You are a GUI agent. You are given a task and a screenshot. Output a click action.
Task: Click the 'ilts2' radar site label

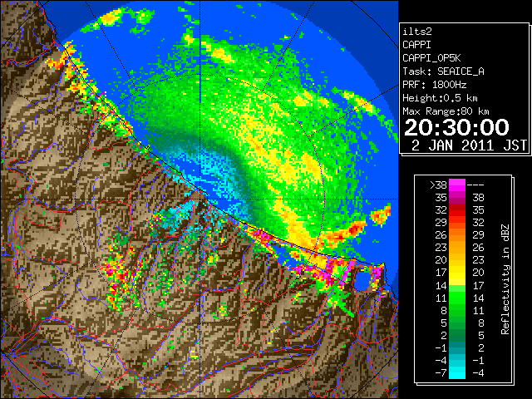[417, 32]
